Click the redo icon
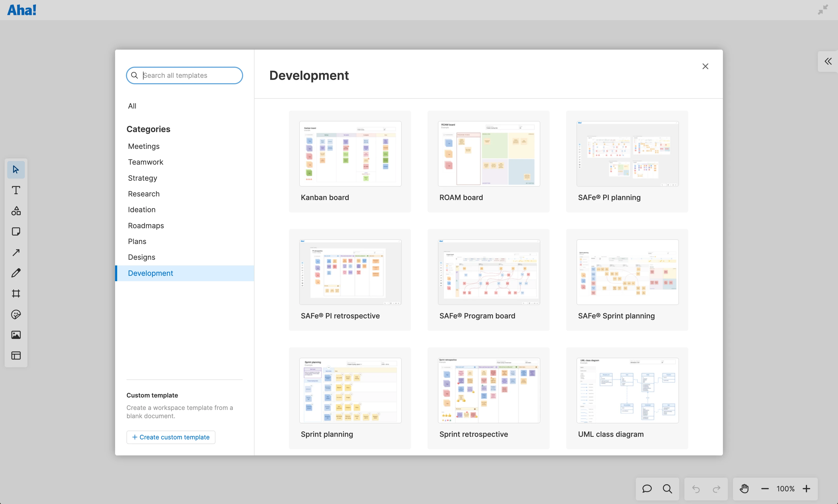Image resolution: width=838 pixels, height=504 pixels. point(717,489)
